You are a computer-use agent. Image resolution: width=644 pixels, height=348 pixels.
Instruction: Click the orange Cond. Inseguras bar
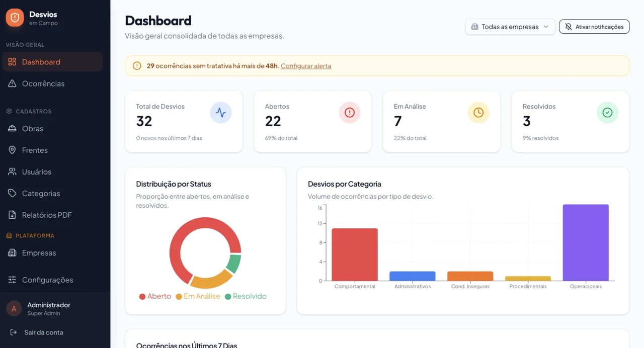[470, 276]
